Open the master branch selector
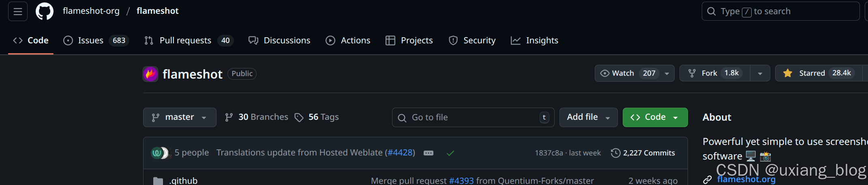868x185 pixels. 180,117
